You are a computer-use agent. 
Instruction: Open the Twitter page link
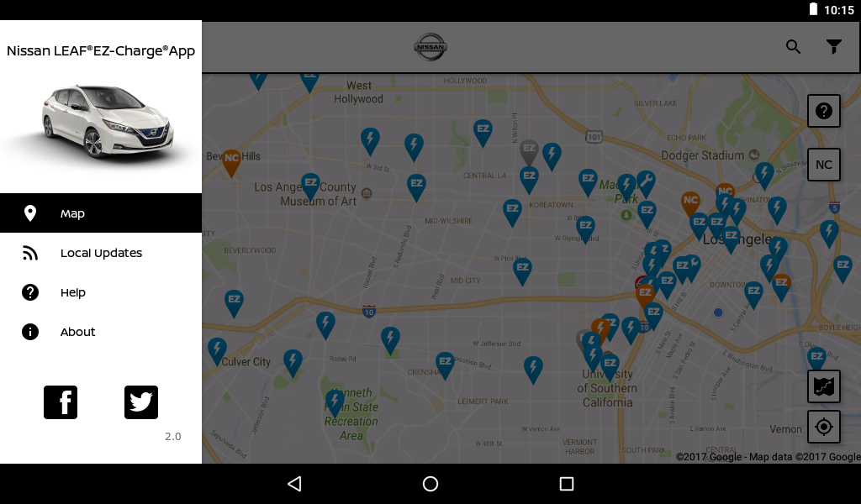click(x=141, y=402)
